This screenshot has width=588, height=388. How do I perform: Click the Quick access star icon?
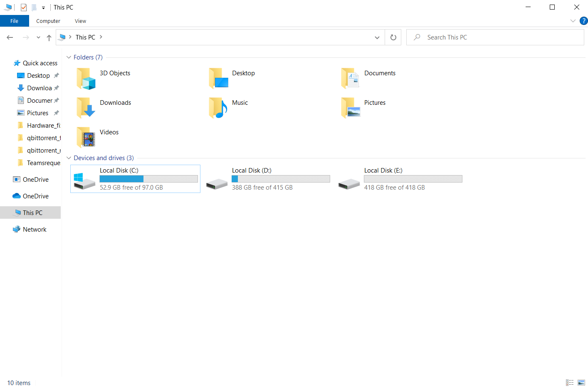point(17,63)
